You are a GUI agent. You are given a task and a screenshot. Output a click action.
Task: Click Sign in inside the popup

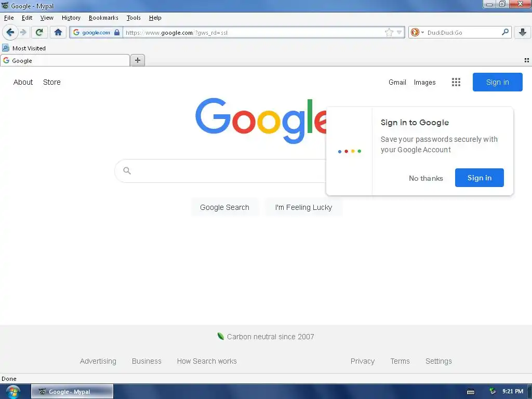[479, 178]
